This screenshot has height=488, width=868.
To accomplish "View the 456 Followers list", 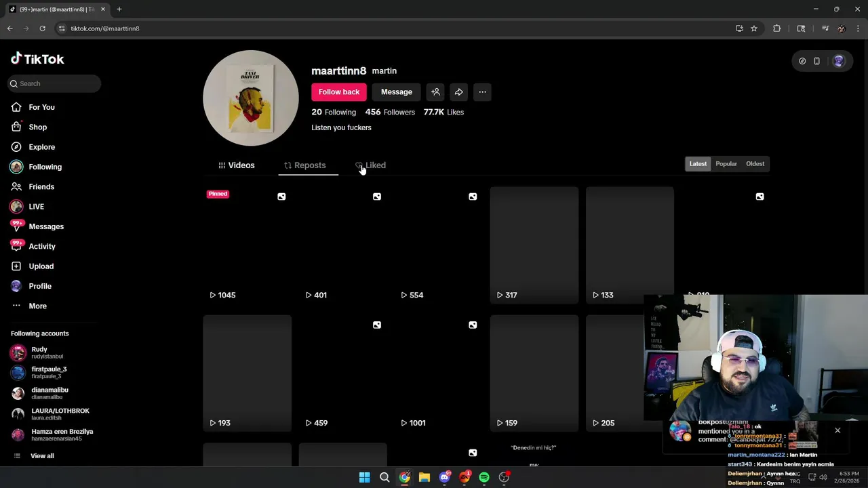I will [390, 112].
